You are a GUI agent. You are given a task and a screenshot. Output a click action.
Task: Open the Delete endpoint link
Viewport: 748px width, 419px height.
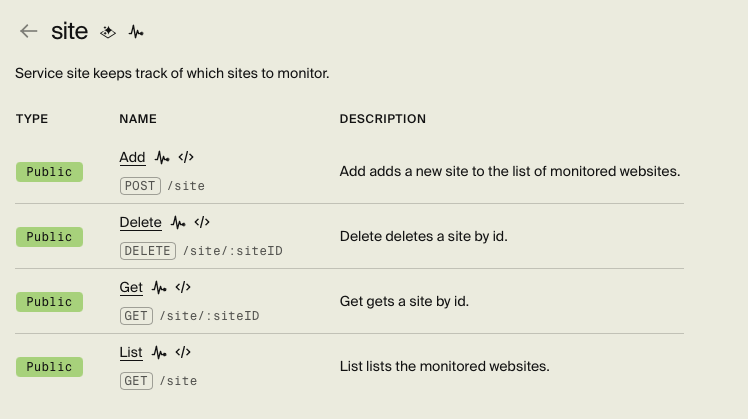140,223
